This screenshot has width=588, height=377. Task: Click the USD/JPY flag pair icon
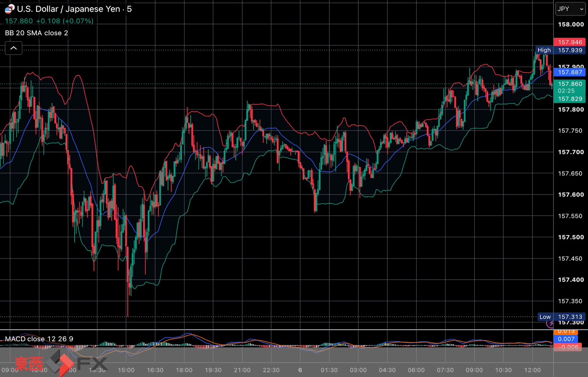[x=10, y=9]
